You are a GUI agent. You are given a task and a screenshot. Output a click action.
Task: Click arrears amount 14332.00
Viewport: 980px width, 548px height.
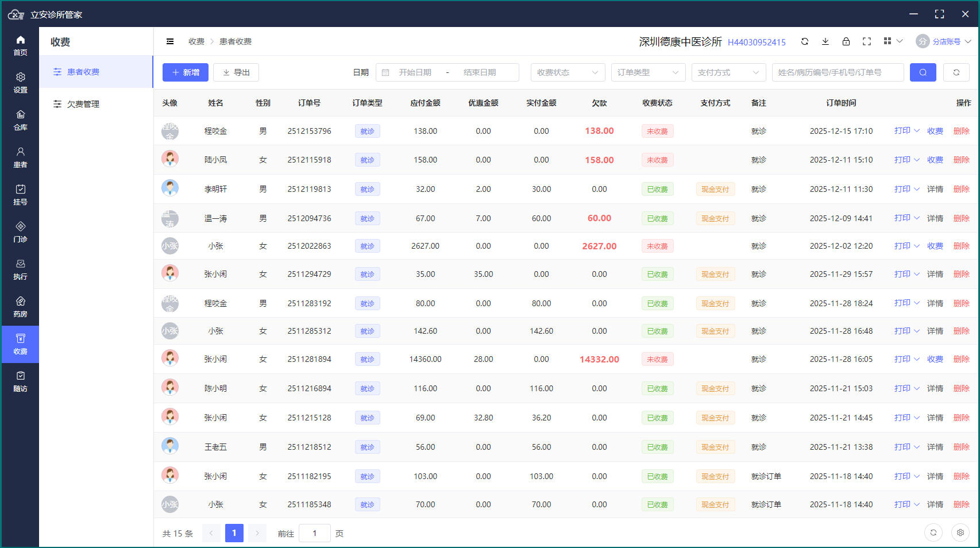point(599,359)
